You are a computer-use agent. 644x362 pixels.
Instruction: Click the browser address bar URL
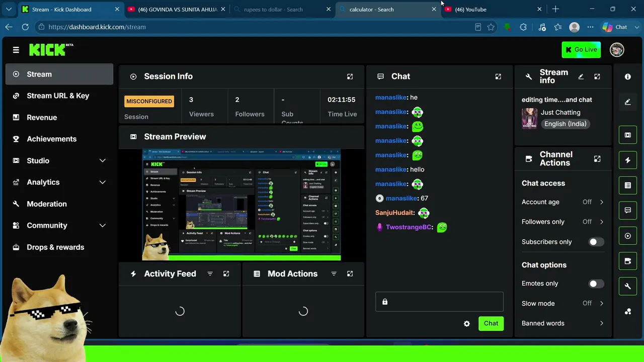click(97, 27)
